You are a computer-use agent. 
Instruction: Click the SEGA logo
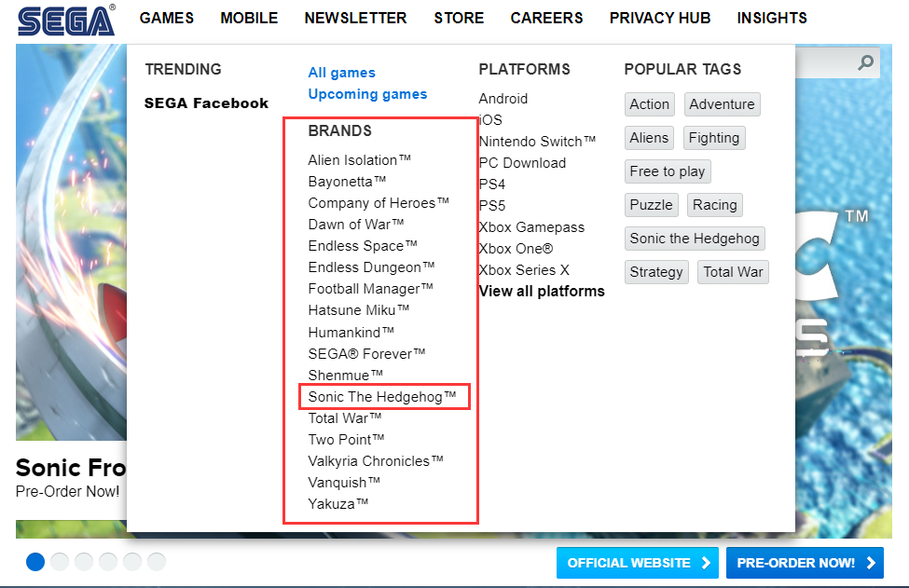point(66,21)
